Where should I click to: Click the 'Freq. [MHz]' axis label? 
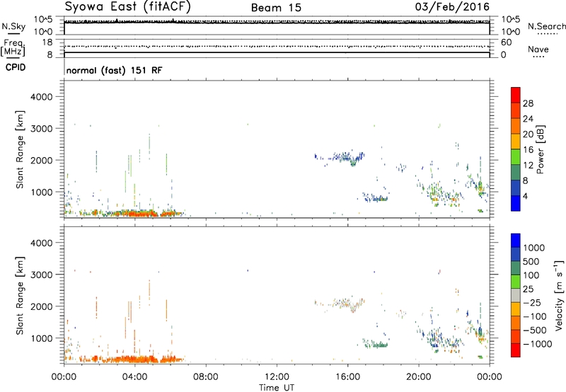coord(13,48)
